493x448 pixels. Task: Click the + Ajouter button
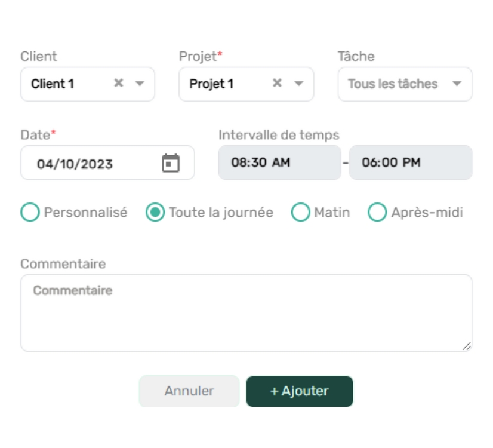click(x=300, y=391)
